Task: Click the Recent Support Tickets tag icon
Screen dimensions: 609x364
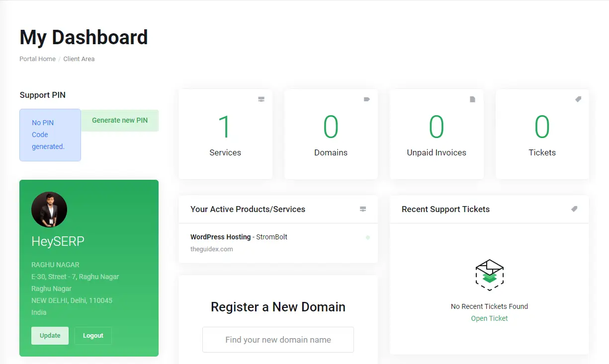Action: click(x=574, y=209)
